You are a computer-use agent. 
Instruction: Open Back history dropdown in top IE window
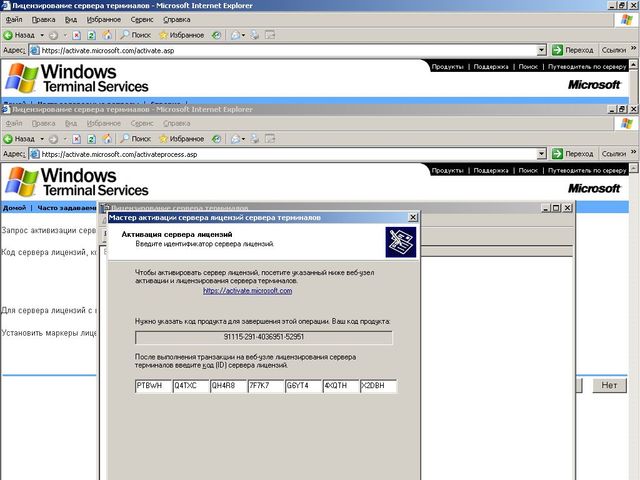[42, 36]
